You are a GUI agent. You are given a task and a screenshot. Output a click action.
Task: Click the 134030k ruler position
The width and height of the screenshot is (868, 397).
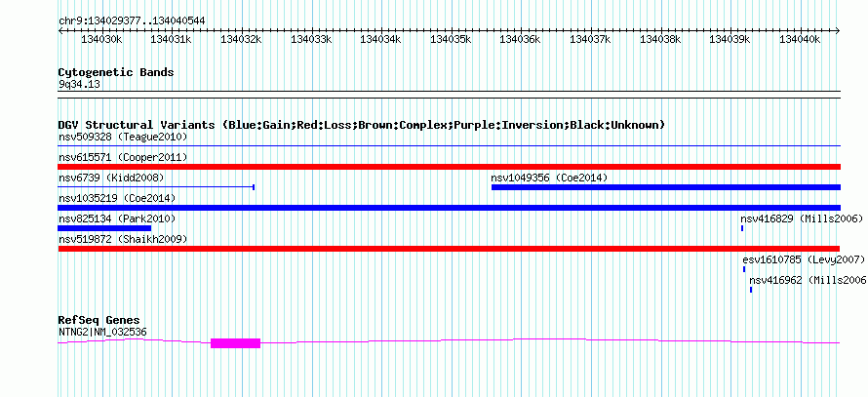click(x=101, y=39)
